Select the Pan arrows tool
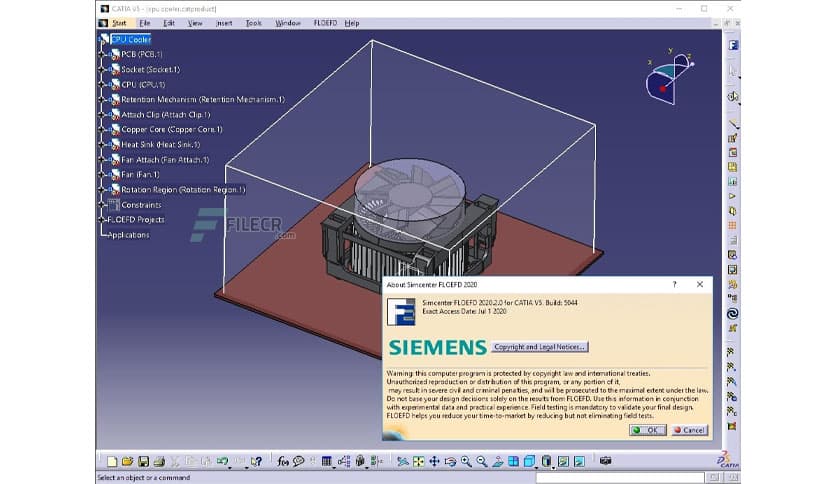 tap(434, 461)
